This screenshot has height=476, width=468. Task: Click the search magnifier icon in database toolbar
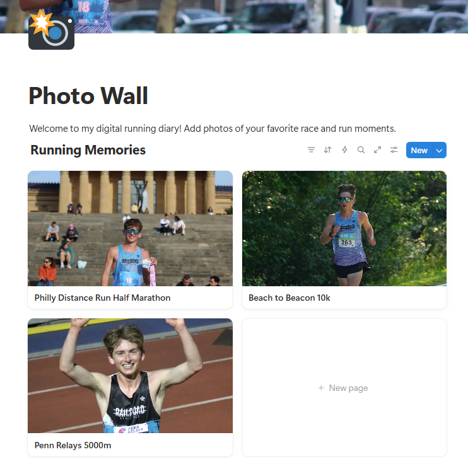tap(361, 150)
